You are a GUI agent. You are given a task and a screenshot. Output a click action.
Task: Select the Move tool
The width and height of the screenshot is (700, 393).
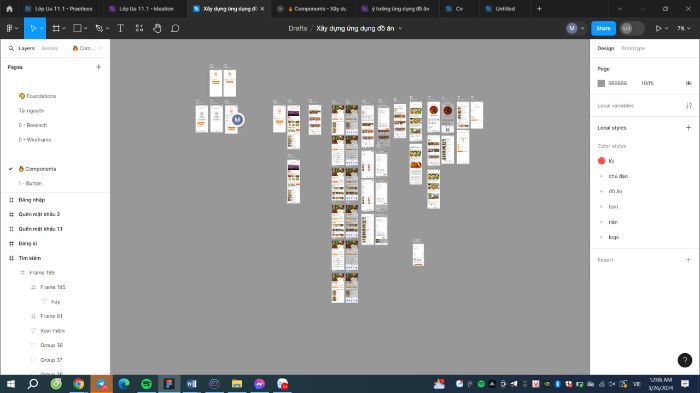tap(32, 28)
